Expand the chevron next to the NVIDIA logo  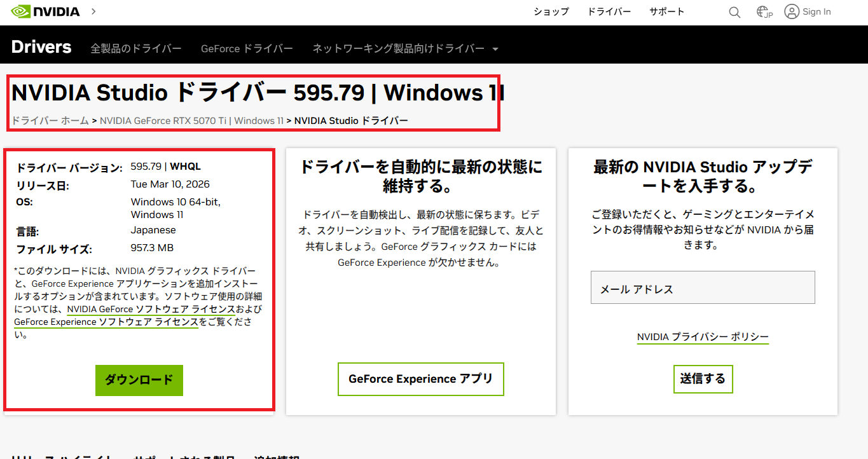coord(93,11)
